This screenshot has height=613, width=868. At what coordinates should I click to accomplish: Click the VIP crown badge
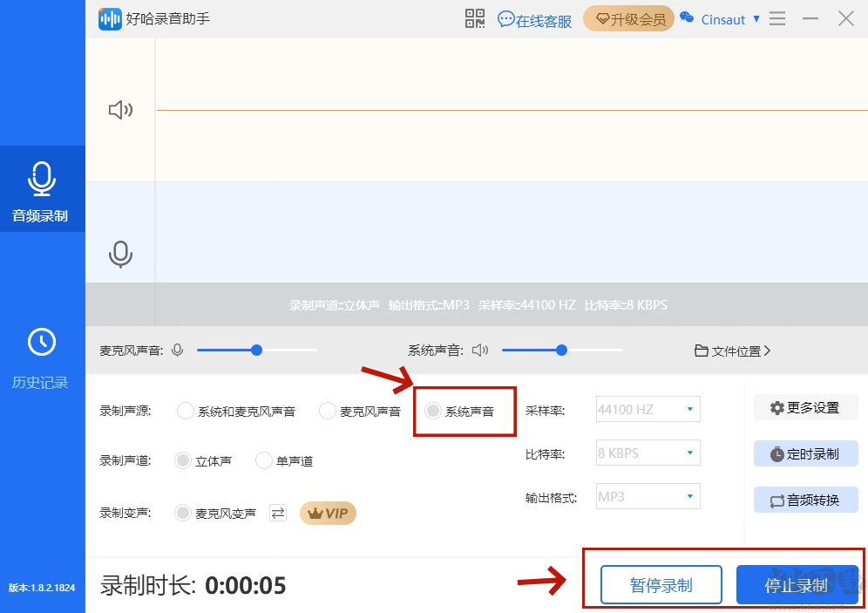(328, 513)
